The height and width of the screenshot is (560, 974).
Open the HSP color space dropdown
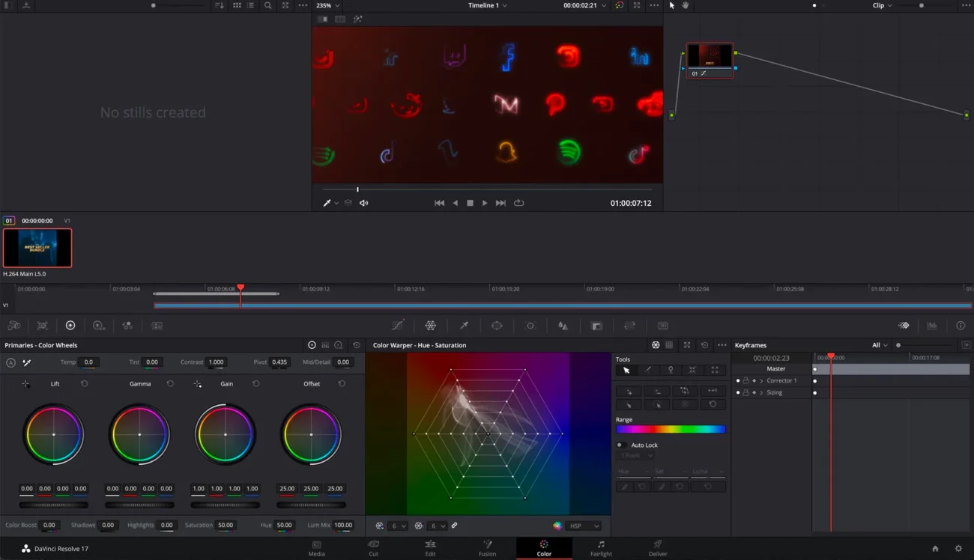[x=584, y=526]
